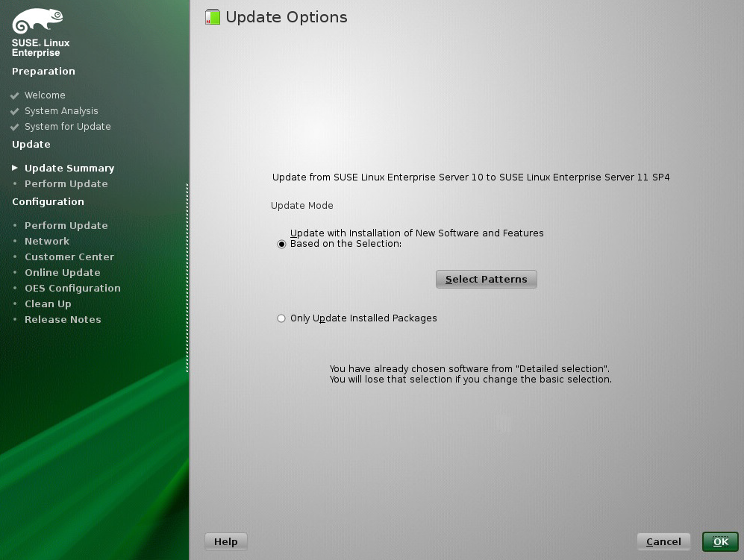Image resolution: width=744 pixels, height=560 pixels.
Task: Click the SUSE chameleon logo
Action: [37, 21]
